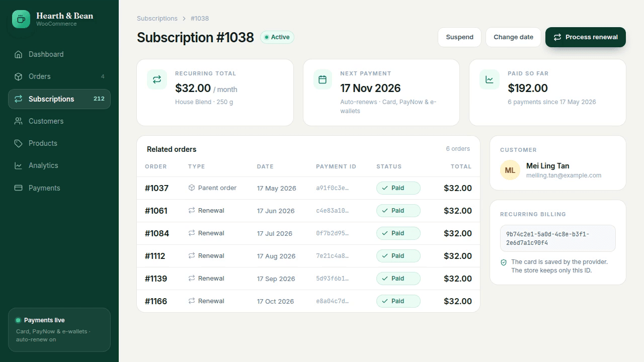Viewport: 644px width, 362px height.
Task: Click the Next payment calendar icon
Action: [x=323, y=79]
